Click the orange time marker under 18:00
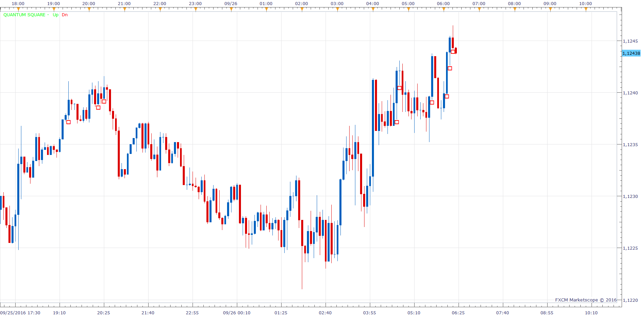This screenshot has width=644, height=317. 18,9
